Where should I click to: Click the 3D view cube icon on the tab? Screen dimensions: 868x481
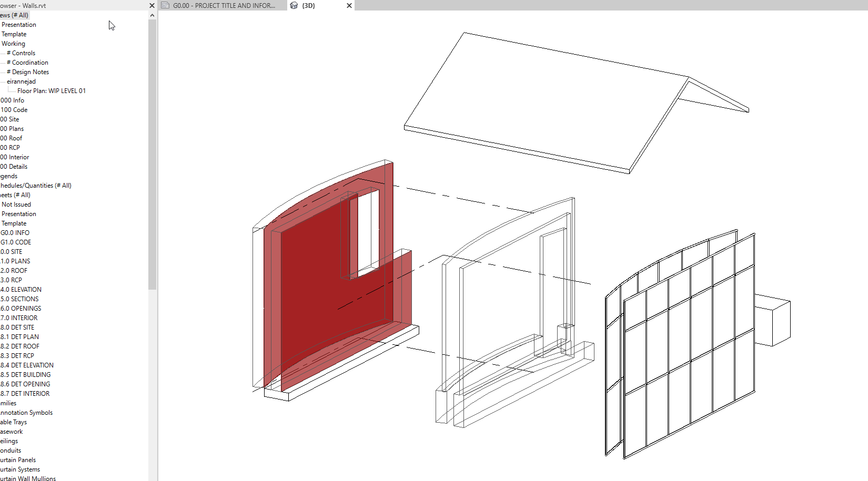pos(294,5)
